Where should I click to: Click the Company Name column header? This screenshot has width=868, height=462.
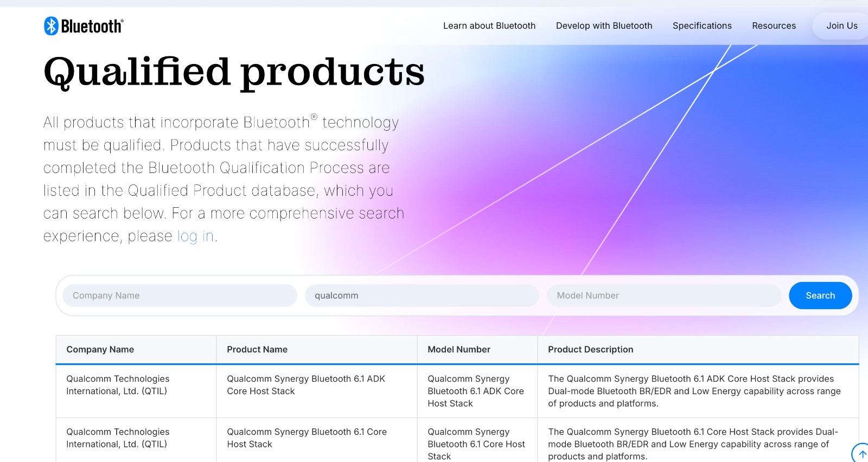pyautogui.click(x=100, y=350)
